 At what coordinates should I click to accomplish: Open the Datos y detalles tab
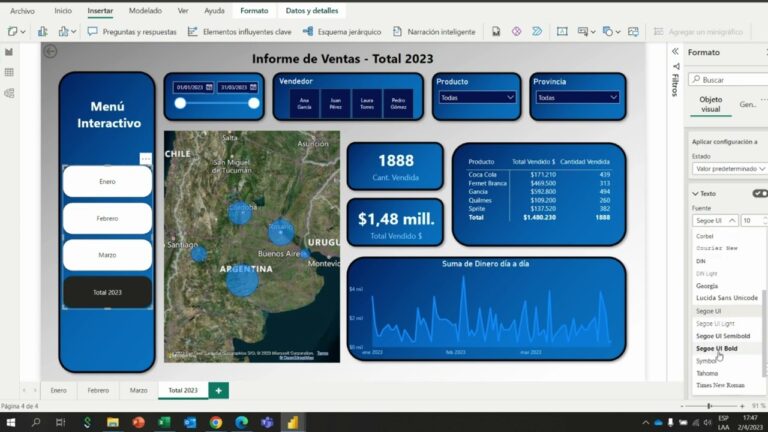312,10
